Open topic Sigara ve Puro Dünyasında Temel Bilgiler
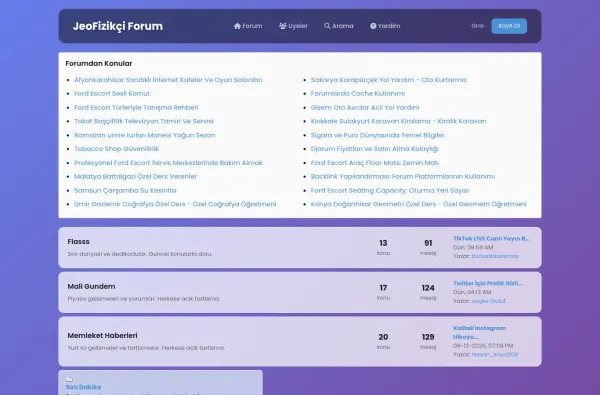600x395 pixels. pyautogui.click(x=377, y=135)
